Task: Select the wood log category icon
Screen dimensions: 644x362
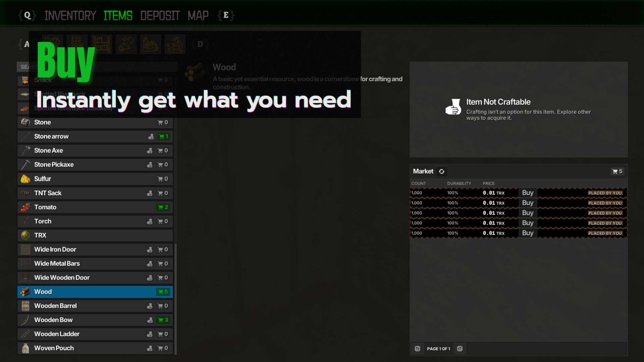Action: [126, 44]
